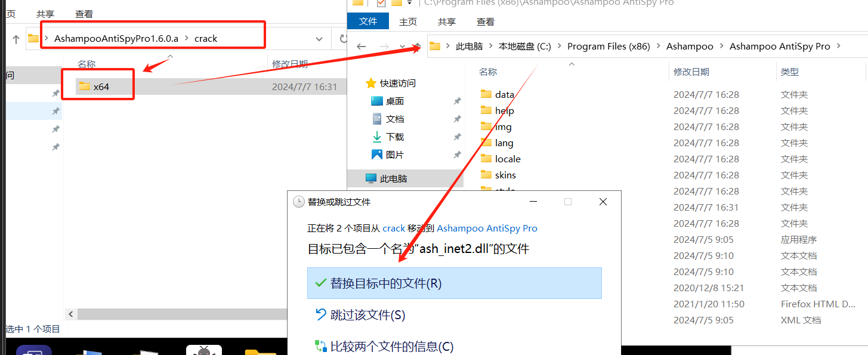Click the Firefox HTML D... type cell

point(818,304)
